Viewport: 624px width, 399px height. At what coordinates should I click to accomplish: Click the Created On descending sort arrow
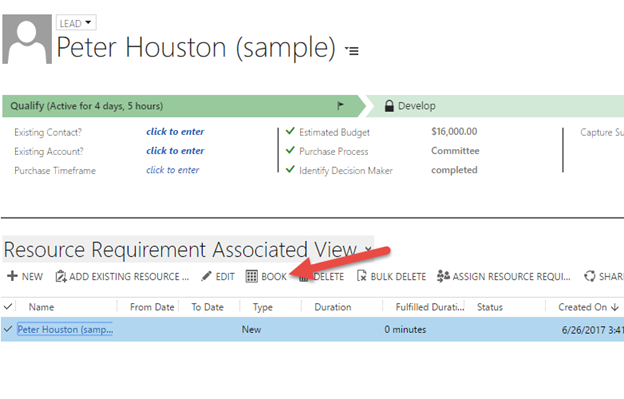(x=615, y=307)
